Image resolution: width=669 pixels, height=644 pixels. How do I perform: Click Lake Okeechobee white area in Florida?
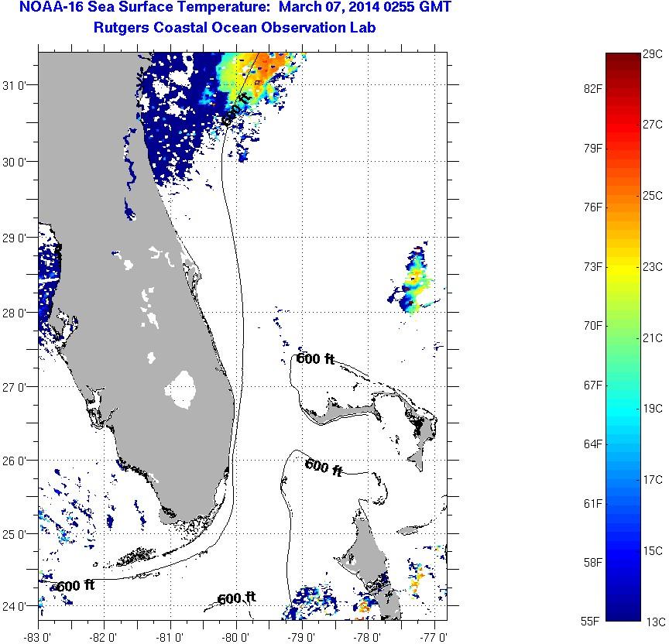pyautogui.click(x=184, y=389)
